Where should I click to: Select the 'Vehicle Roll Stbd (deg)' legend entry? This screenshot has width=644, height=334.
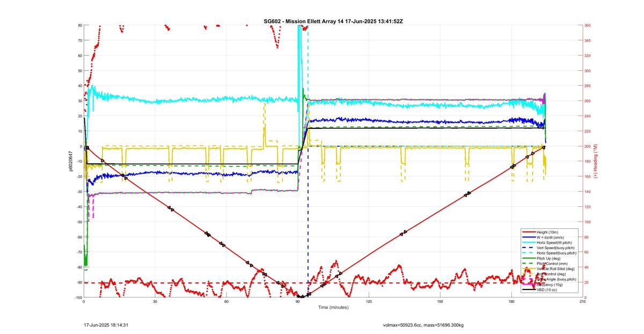pyautogui.click(x=557, y=268)
